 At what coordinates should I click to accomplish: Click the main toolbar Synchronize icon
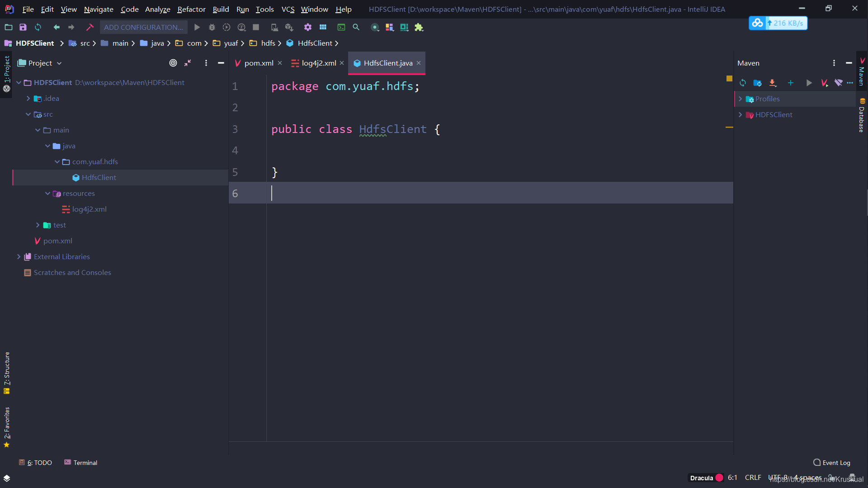(x=38, y=27)
